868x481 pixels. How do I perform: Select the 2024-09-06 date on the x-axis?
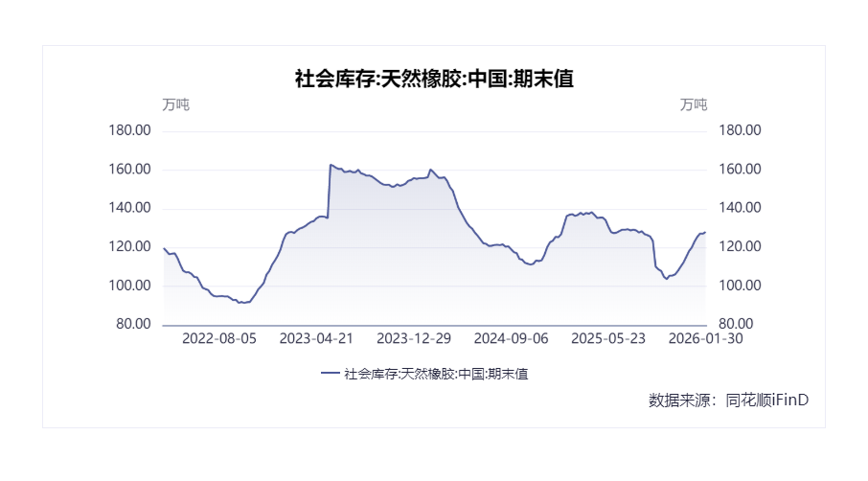point(512,338)
